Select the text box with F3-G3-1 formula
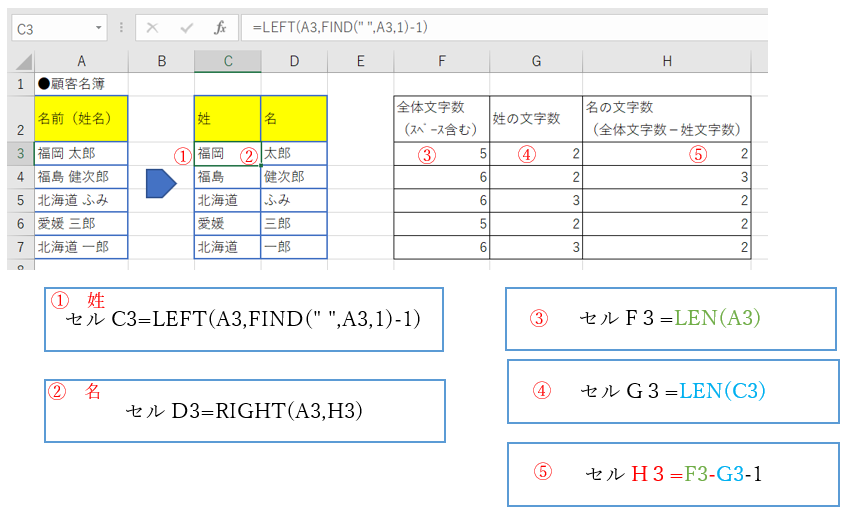This screenshot has height=514, width=851. [x=671, y=473]
